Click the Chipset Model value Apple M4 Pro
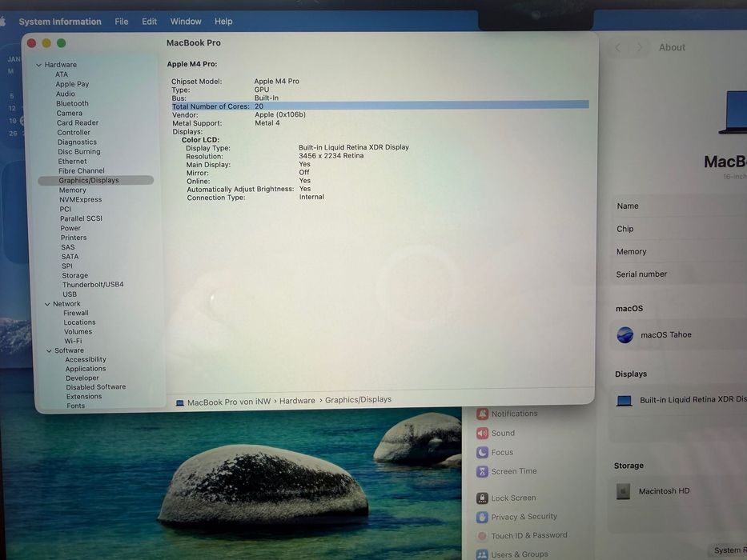Viewport: 747px width, 560px height. 277,81
